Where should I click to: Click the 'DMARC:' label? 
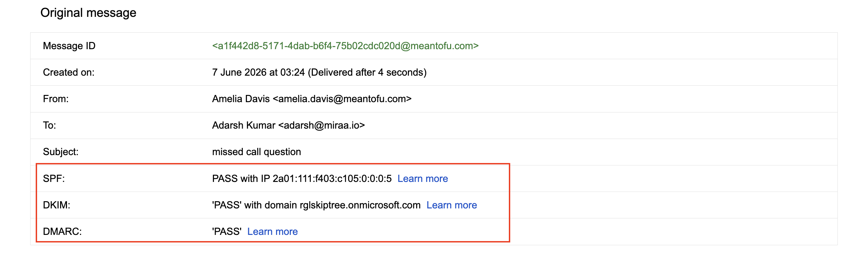coord(62,231)
